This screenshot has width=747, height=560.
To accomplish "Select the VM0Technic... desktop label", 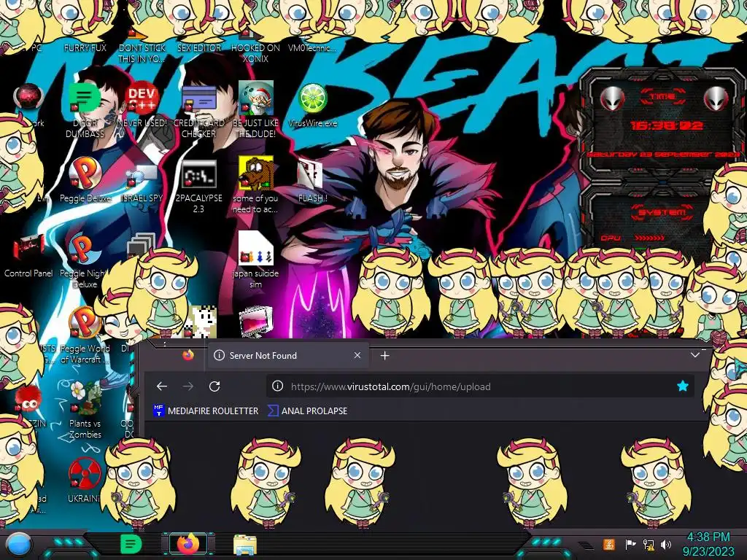I will click(312, 48).
